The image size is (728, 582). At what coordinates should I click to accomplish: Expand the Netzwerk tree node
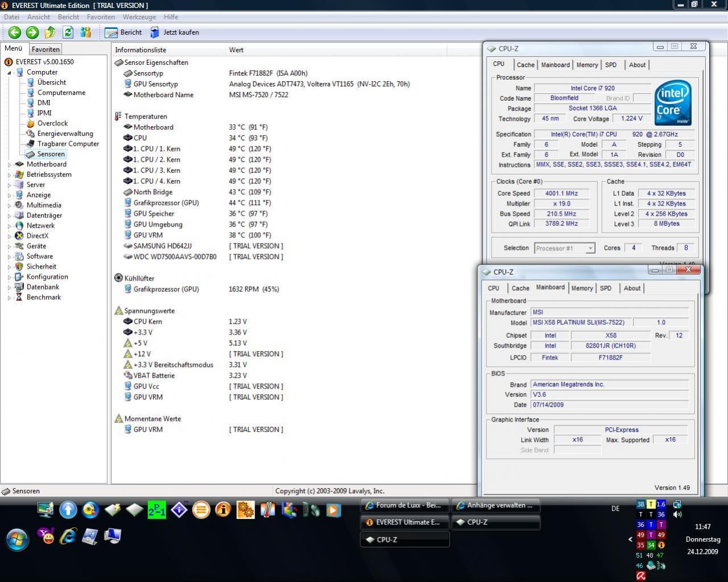point(9,226)
